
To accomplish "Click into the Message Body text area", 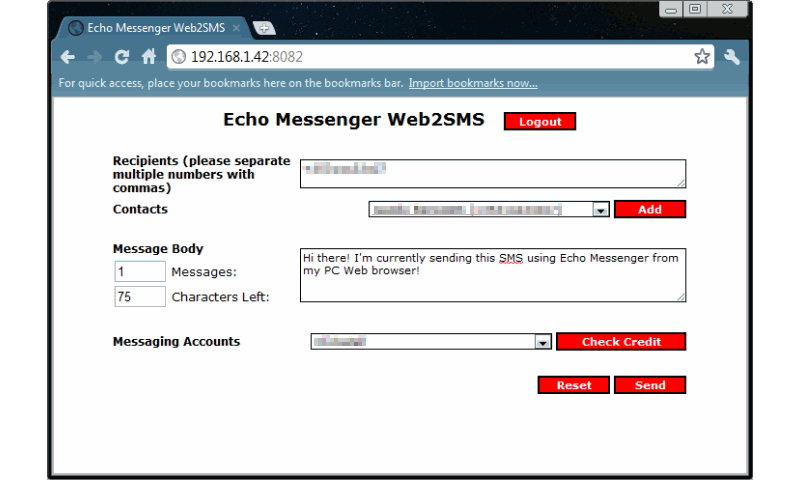I will (x=493, y=275).
